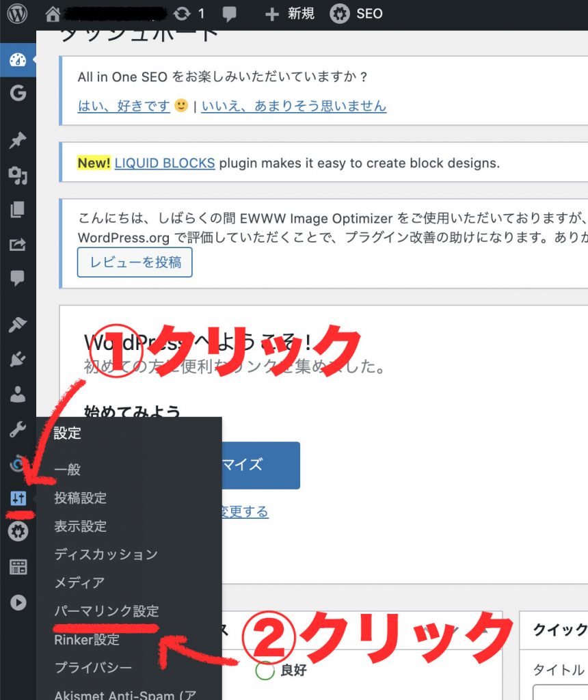Open the Plugins plug icon in sidebar
Image resolution: width=588 pixels, height=700 pixels.
click(x=18, y=359)
